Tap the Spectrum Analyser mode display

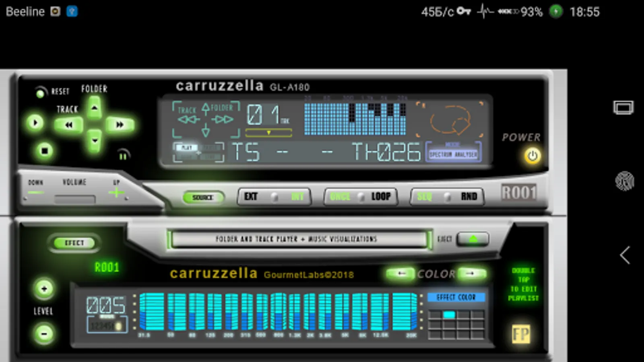[454, 154]
